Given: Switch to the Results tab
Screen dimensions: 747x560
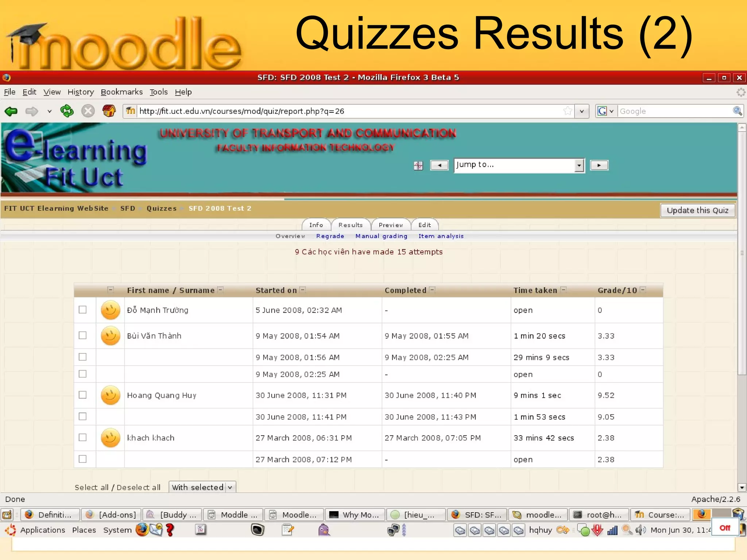Looking at the screenshot, I should (351, 225).
